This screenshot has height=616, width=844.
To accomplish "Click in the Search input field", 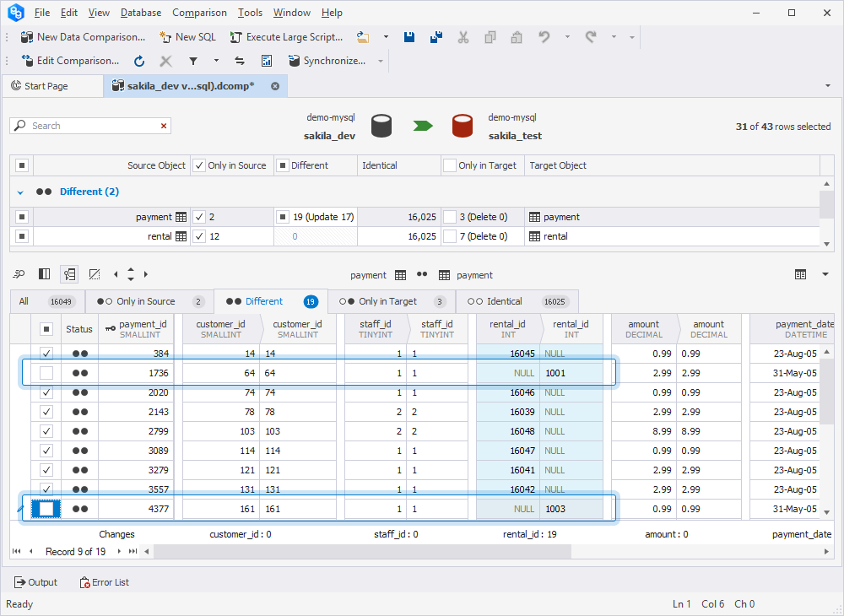I will (93, 126).
